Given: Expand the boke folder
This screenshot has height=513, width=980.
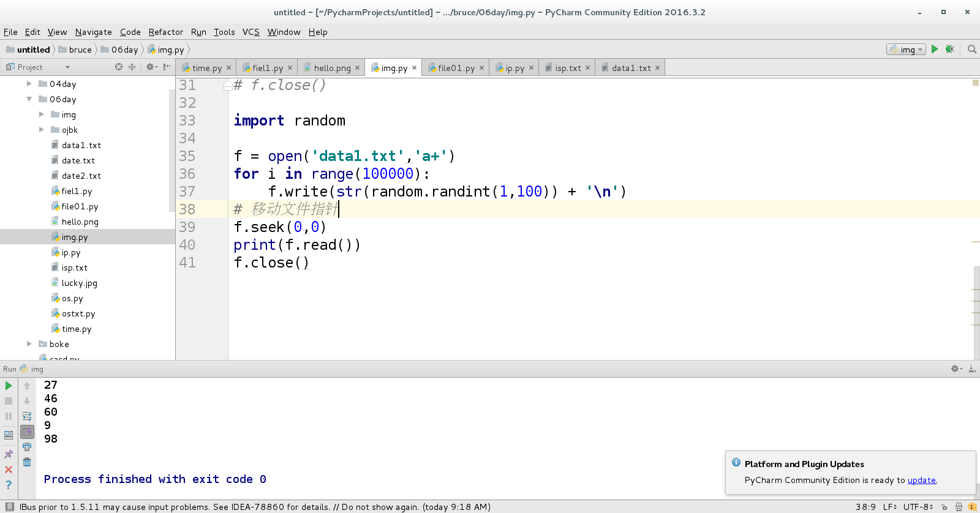Looking at the screenshot, I should [29, 344].
